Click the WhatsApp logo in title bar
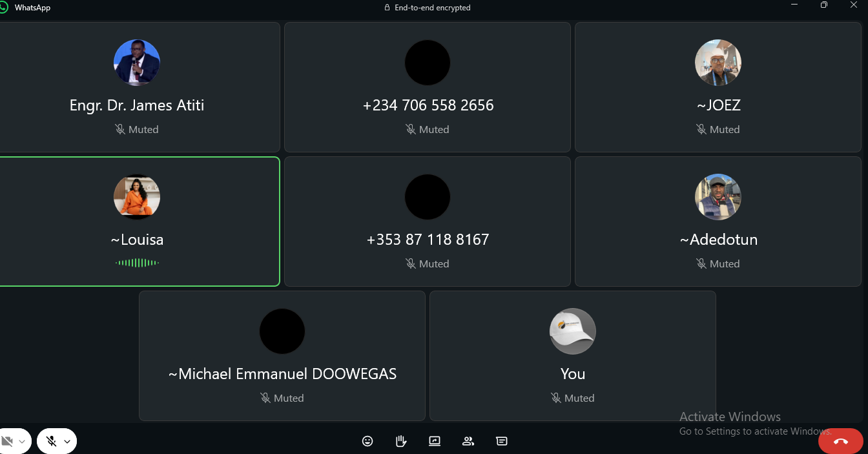 tap(5, 8)
